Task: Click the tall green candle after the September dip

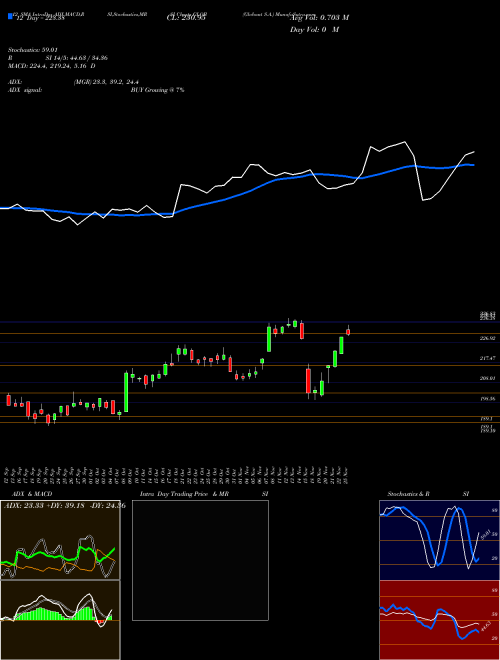Action: pyautogui.click(x=126, y=392)
